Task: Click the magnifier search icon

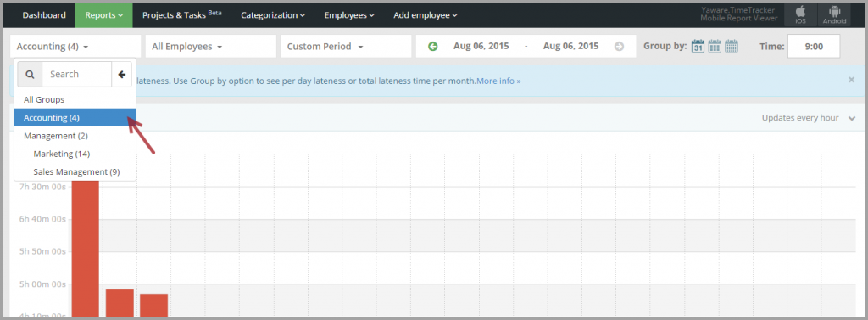Action: (30, 75)
